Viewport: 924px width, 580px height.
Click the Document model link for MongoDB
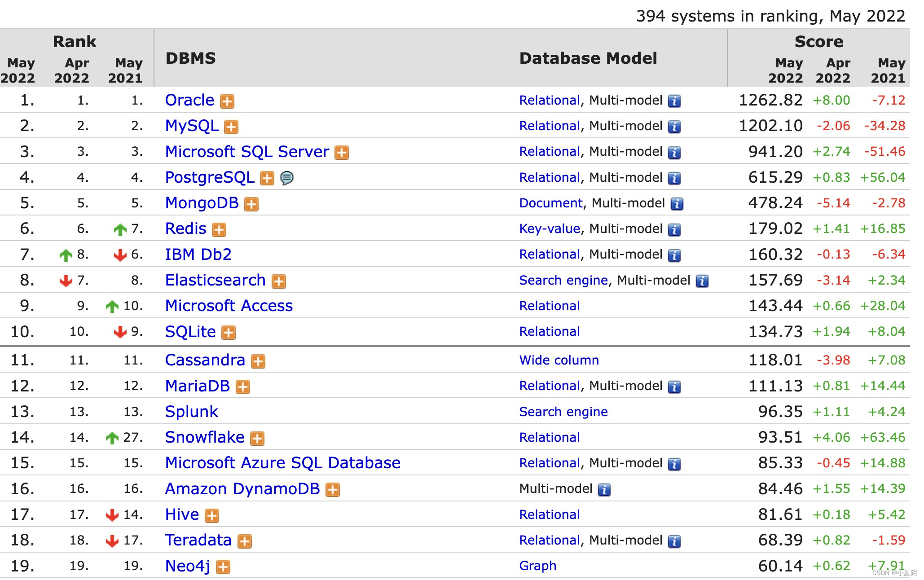(x=551, y=203)
